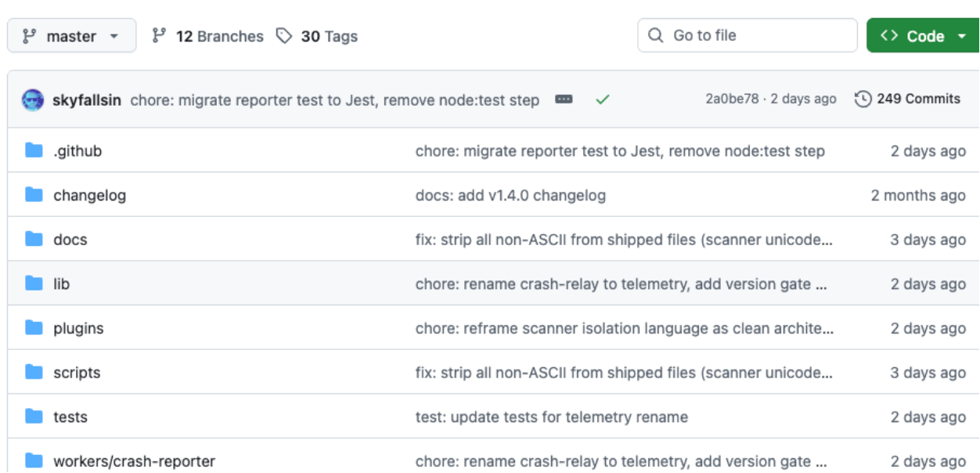Click the tests folder icon

pyautogui.click(x=34, y=417)
